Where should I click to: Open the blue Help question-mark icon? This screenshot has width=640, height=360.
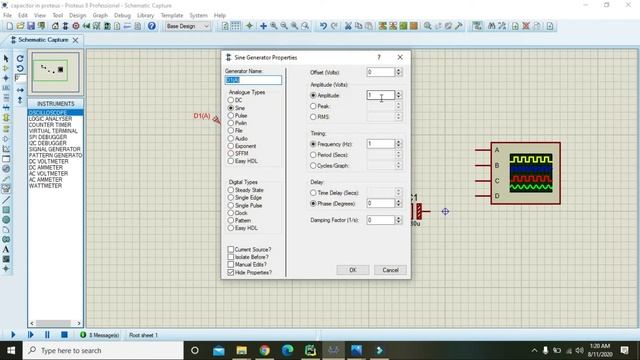pyautogui.click(x=151, y=26)
